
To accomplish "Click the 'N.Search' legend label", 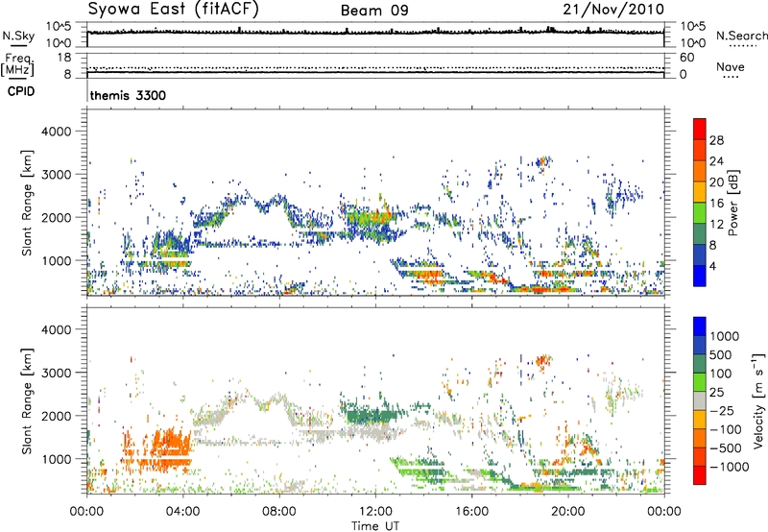I will click(x=741, y=36).
